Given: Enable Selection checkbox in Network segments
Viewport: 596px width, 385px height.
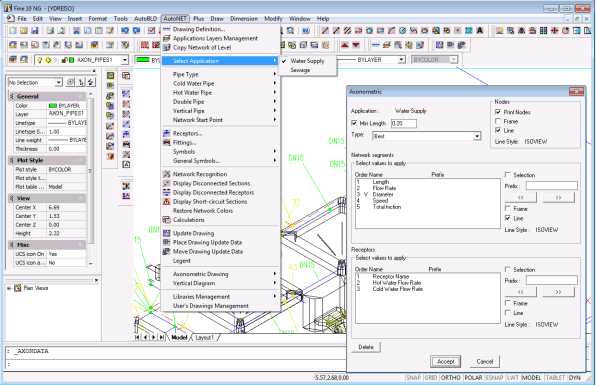Looking at the screenshot, I should click(x=507, y=175).
